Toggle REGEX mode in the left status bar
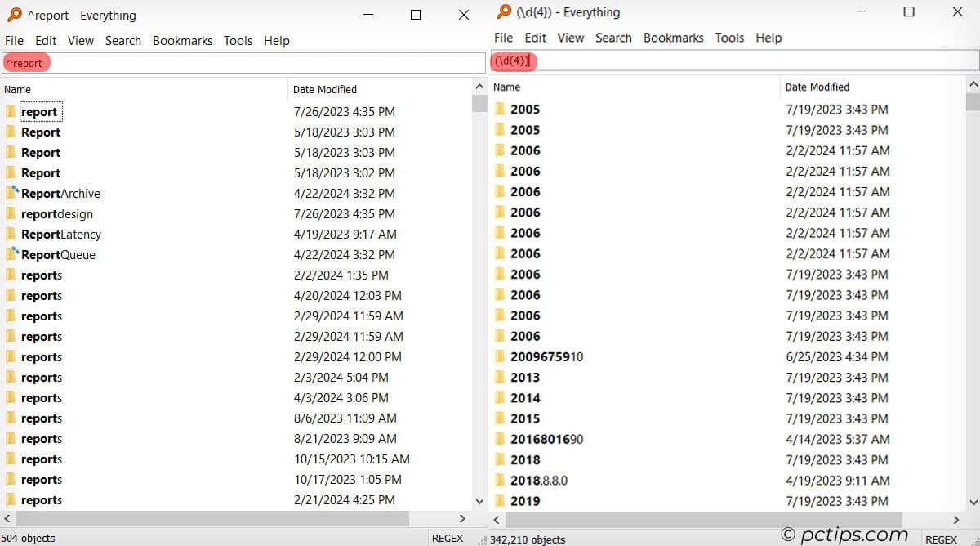 [x=447, y=538]
